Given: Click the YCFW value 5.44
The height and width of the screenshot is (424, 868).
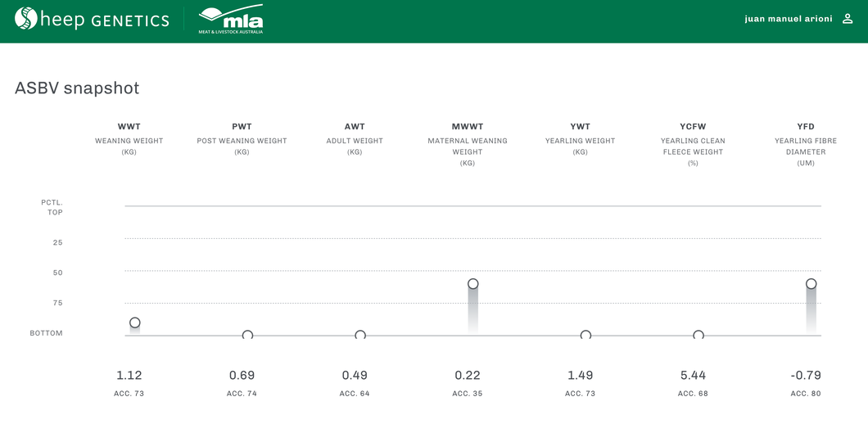Looking at the screenshot, I should tap(693, 375).
